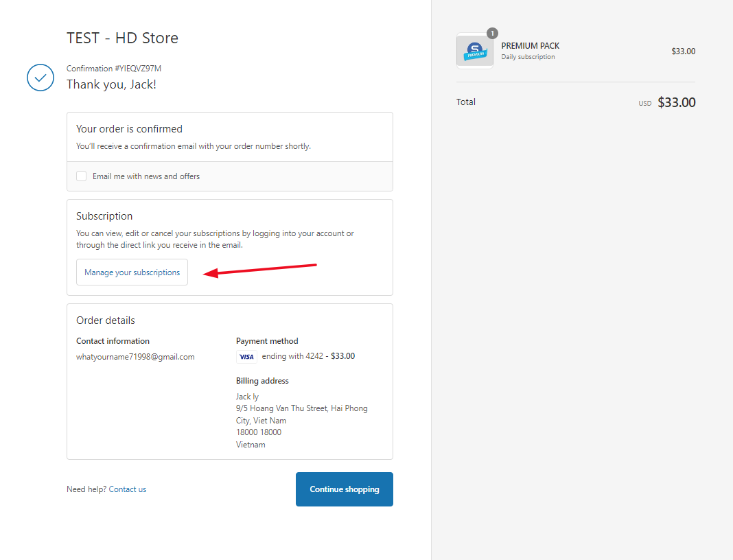The image size is (733, 560).
Task: Click the Premium Pack product thumbnail
Action: pos(475,51)
